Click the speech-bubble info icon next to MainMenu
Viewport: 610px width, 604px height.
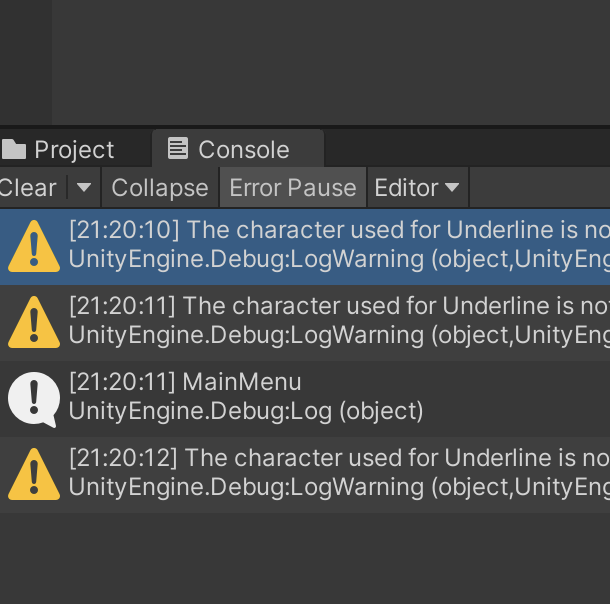coord(33,398)
